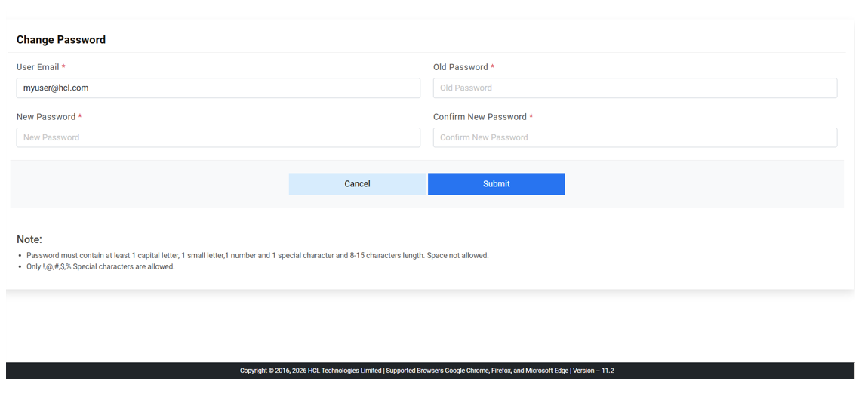This screenshot has width=868, height=394.
Task: Click the Change Password heading
Action: pyautogui.click(x=61, y=40)
